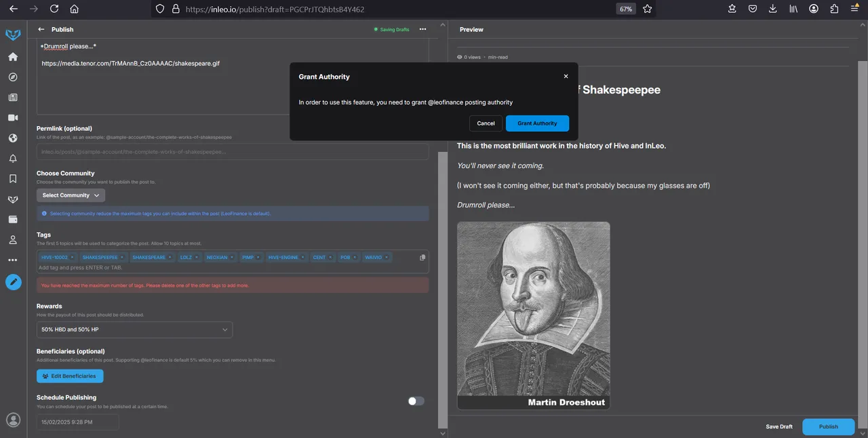Click the site lock padlock icon

point(176,9)
